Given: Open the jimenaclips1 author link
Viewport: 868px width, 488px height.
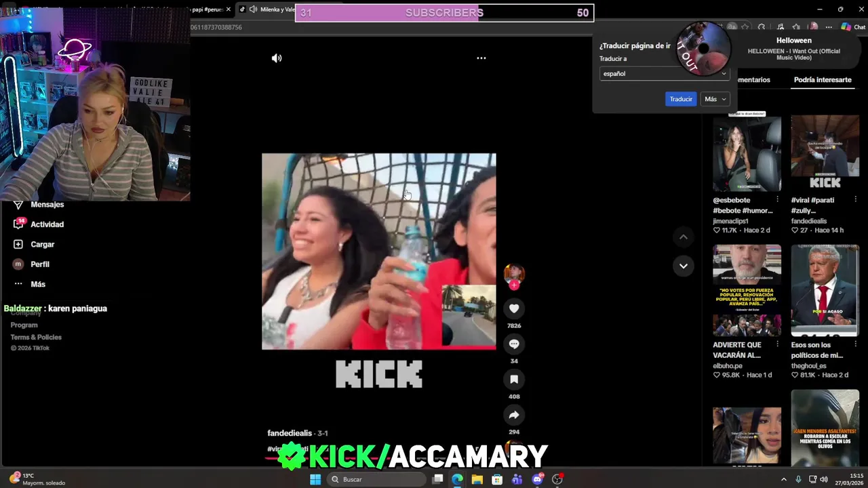Looking at the screenshot, I should point(730,221).
